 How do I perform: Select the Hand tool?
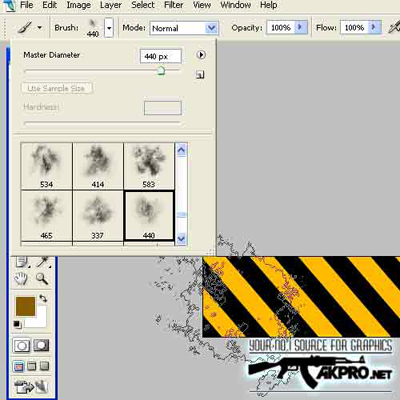tap(21, 278)
